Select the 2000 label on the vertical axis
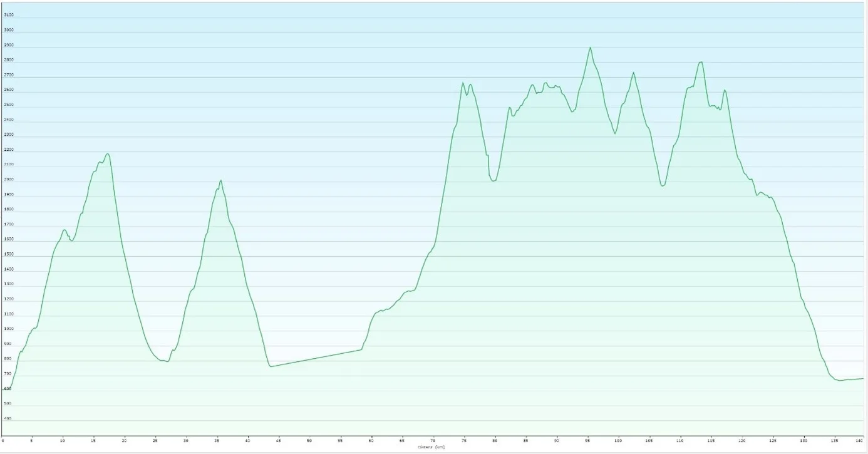Screen dimensions: 868x454 pyautogui.click(x=9, y=180)
